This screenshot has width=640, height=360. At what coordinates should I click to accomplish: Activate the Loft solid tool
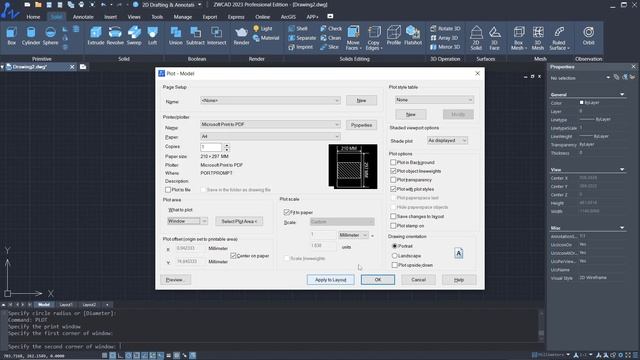point(152,36)
